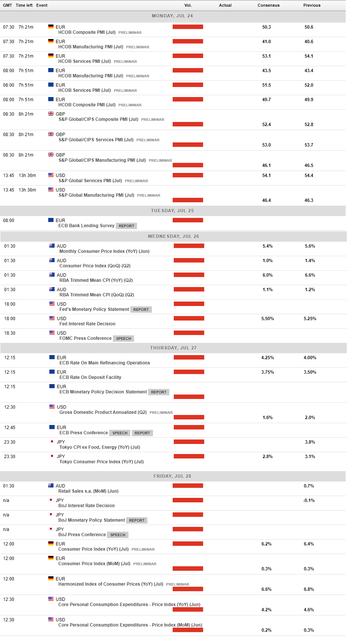Click the Time left column header
This screenshot has height=644, width=352.
[x=24, y=5]
